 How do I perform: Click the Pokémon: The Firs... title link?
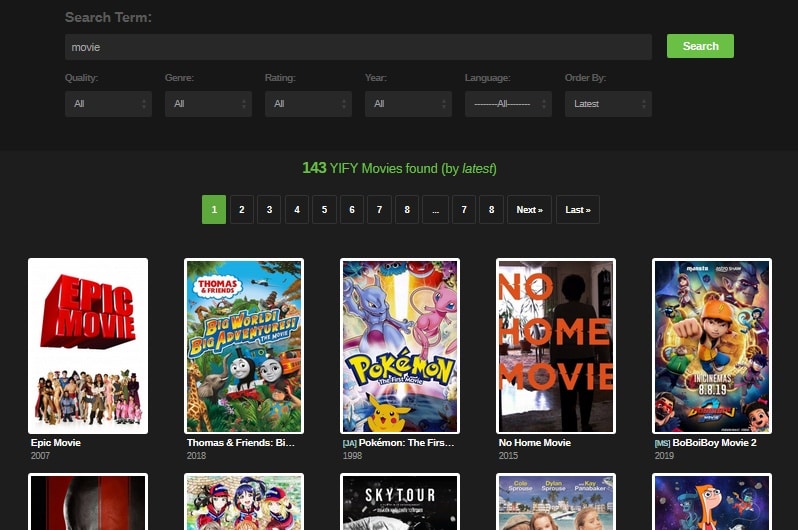click(406, 442)
